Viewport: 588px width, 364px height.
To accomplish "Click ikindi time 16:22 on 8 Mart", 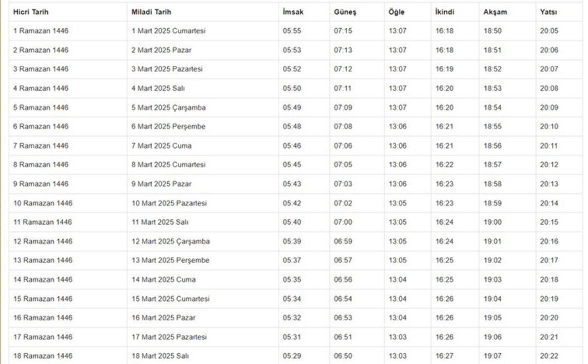I will (444, 165).
